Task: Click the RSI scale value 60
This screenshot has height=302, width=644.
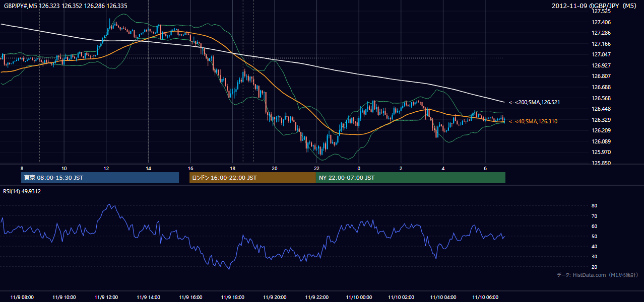Action: click(594, 226)
